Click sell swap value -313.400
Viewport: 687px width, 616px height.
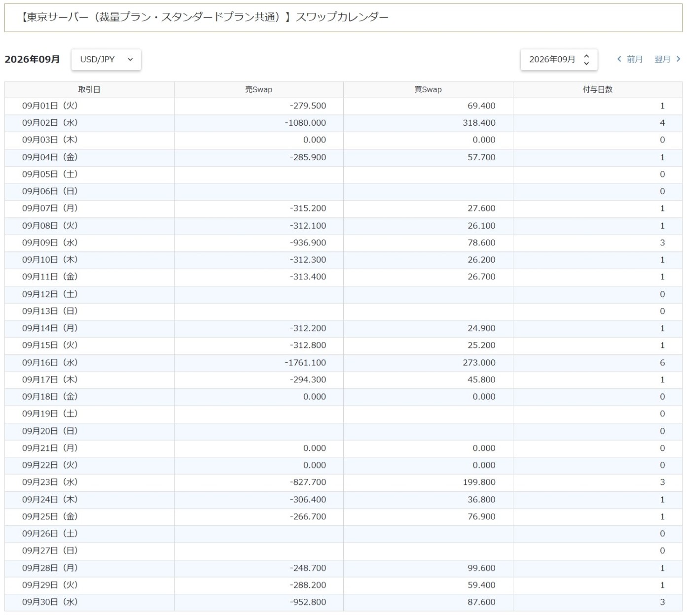point(308,277)
